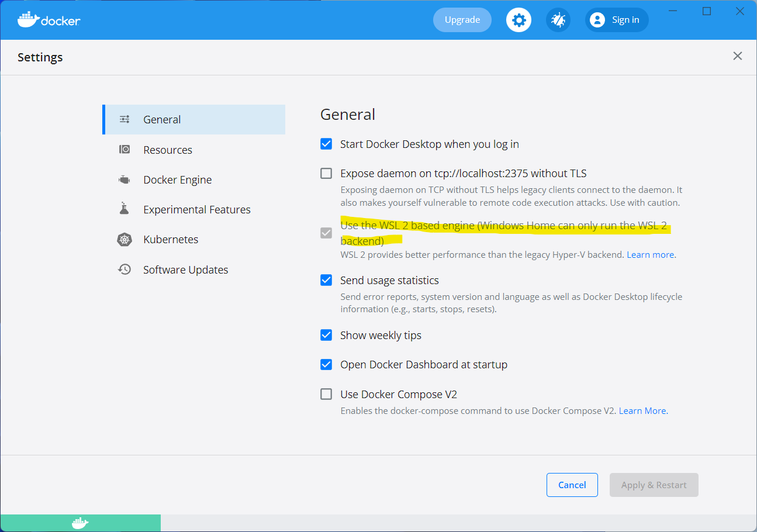Viewport: 757px width, 532px height.
Task: Click the Software Updates clock icon
Action: pos(124,269)
